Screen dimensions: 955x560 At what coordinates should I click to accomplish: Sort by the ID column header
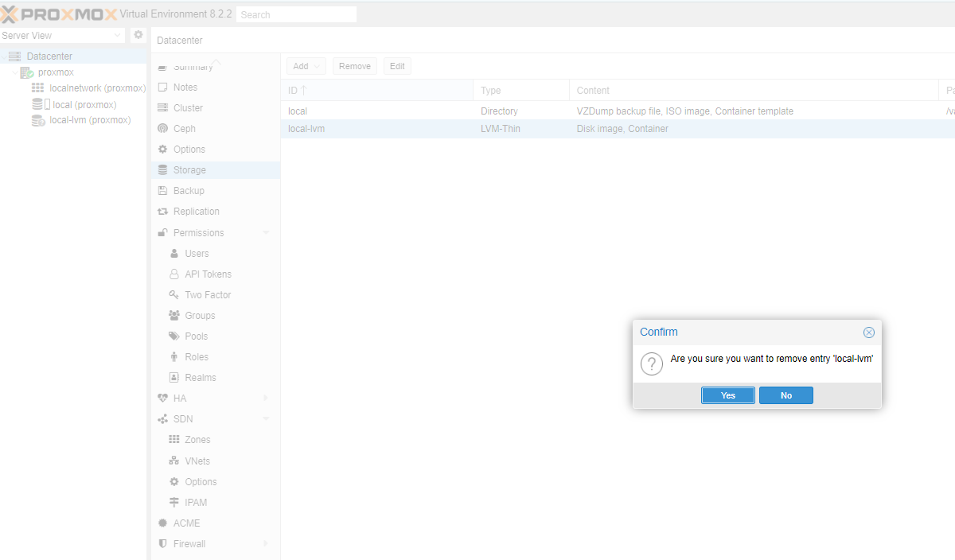[376, 91]
